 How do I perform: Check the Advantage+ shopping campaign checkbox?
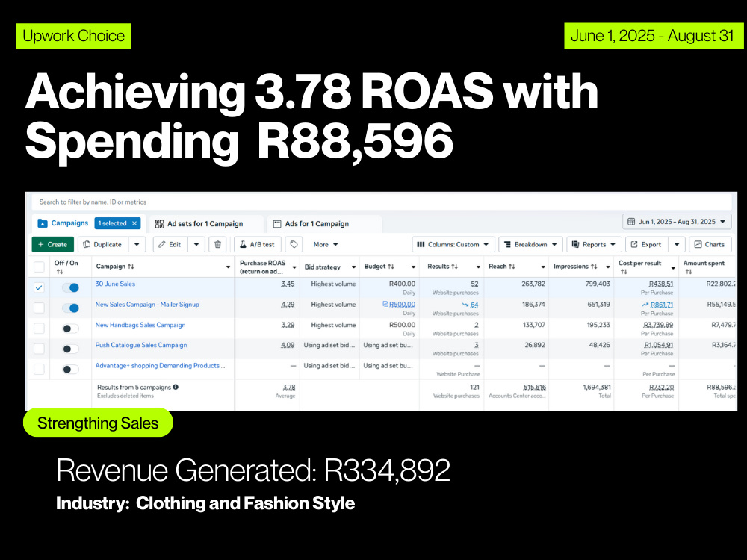(39, 369)
